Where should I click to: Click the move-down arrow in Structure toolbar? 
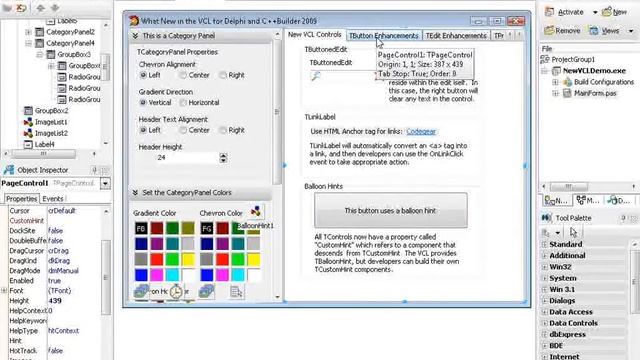[55, 8]
